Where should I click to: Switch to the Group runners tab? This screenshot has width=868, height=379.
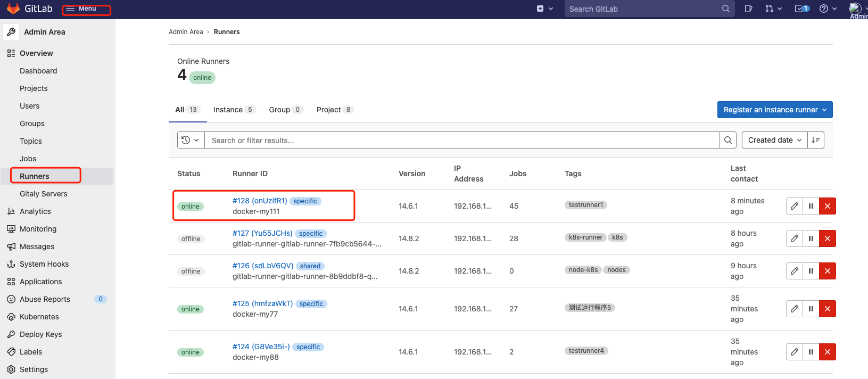pos(286,110)
